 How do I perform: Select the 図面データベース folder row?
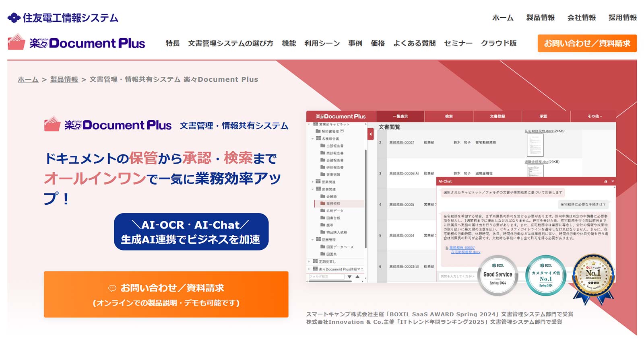[337, 247]
